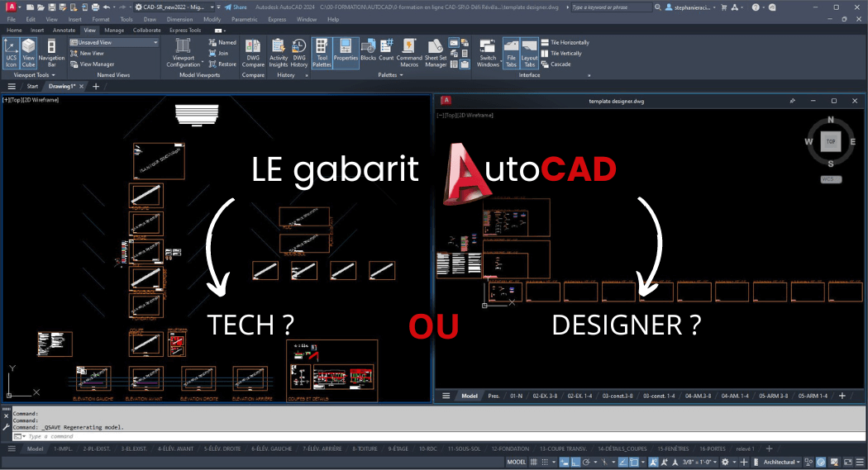Viewport: 868px width, 470px height.
Task: Open the annotation scale 3/8" = 1'-0" dropdown
Action: tap(699, 462)
